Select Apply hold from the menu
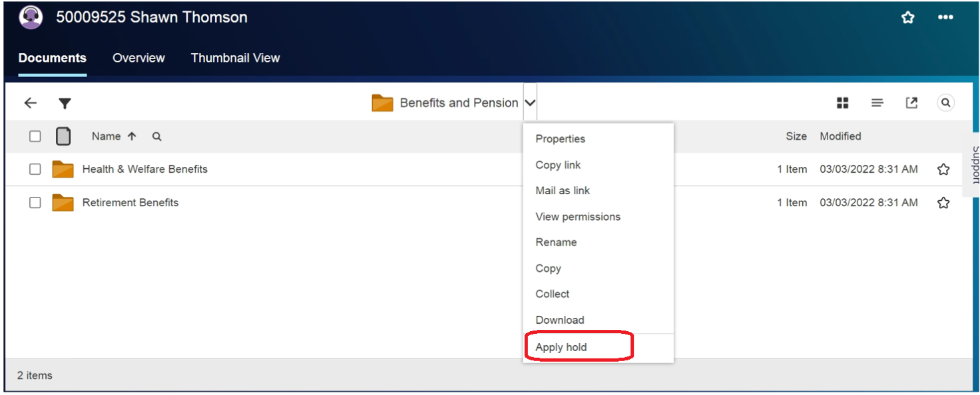980x395 pixels. (x=561, y=347)
